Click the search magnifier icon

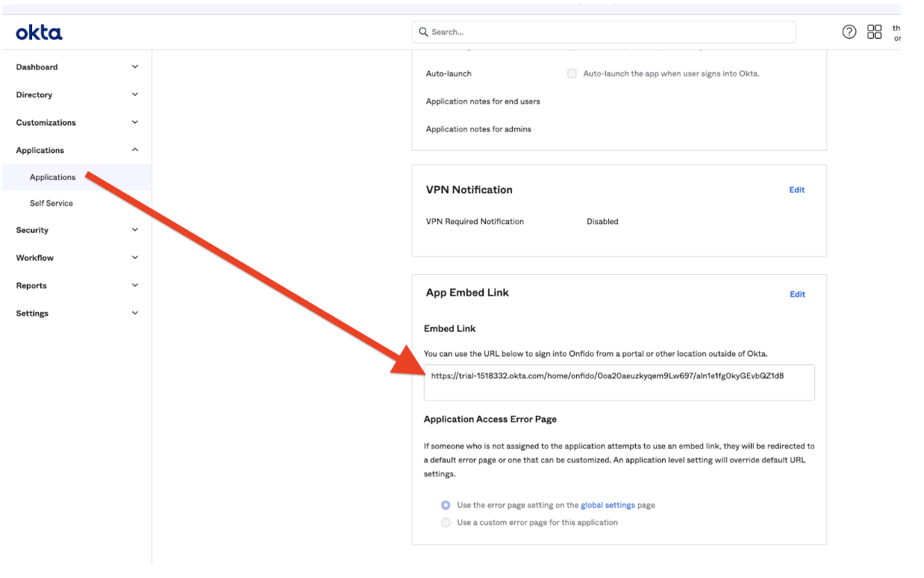click(423, 32)
